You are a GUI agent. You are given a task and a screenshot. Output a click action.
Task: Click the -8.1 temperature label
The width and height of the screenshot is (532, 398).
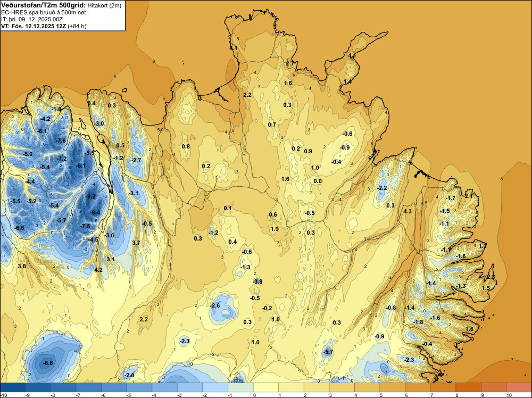81,166
